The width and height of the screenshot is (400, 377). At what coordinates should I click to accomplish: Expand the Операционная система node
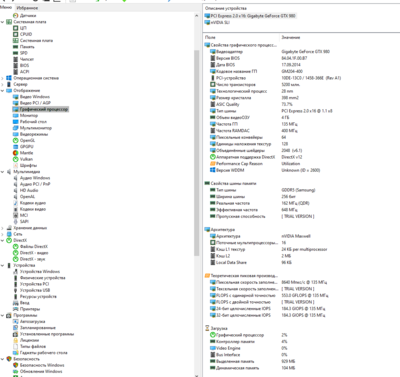[3, 78]
